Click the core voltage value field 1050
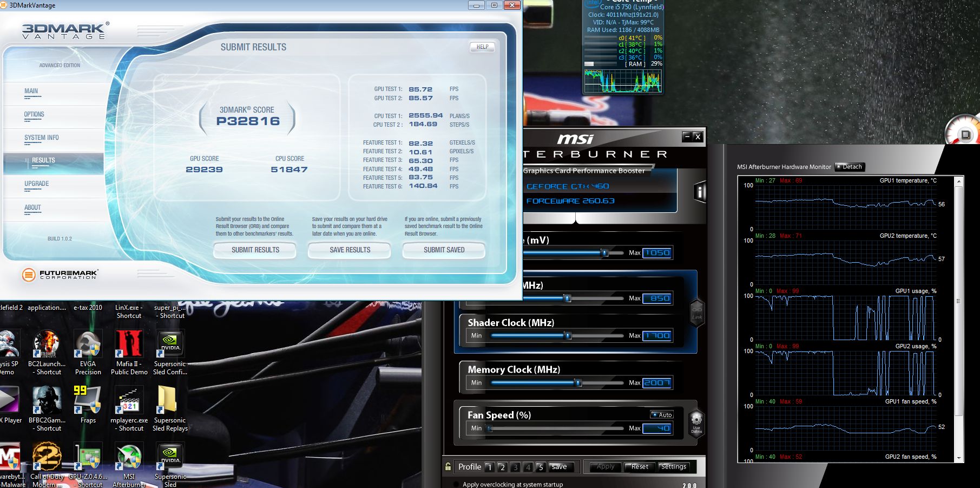Viewport: 980px width, 488px height. point(657,253)
